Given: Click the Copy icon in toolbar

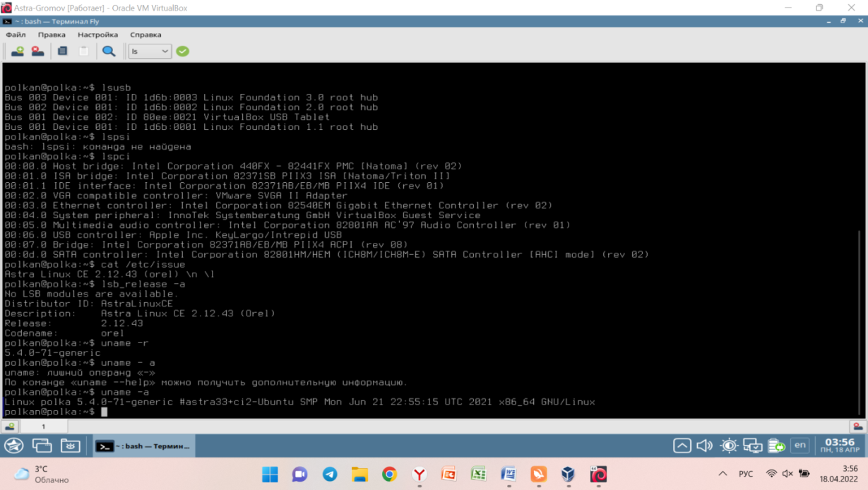Looking at the screenshot, I should tap(63, 51).
